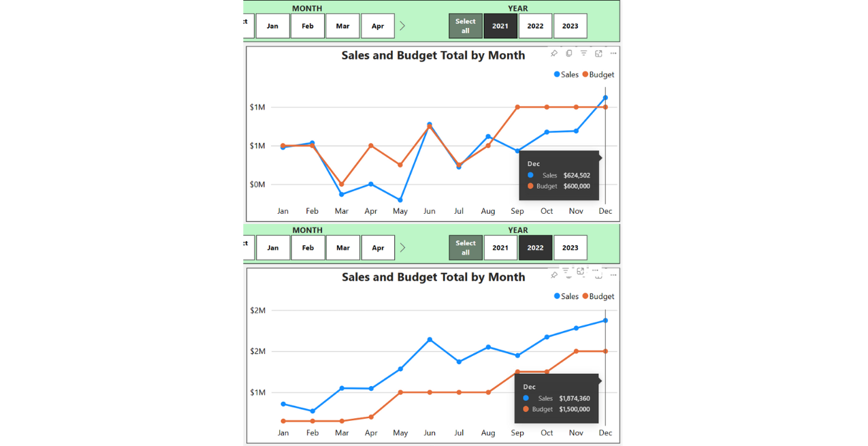Pin the upper Sales and Budget chart
This screenshot has width=868, height=446.
tap(554, 53)
